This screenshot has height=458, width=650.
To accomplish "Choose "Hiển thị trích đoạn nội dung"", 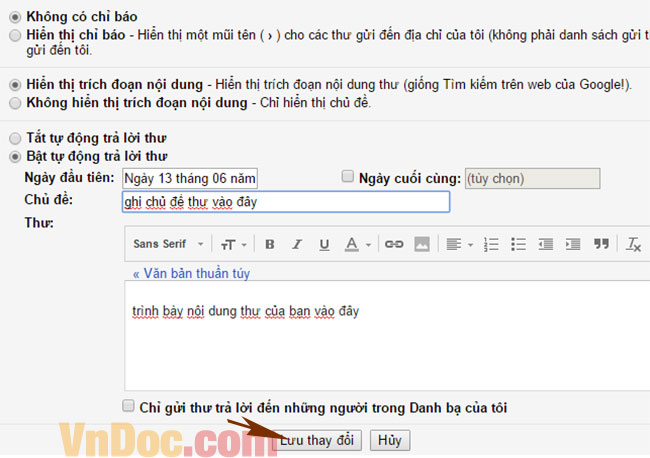I will tap(15, 85).
